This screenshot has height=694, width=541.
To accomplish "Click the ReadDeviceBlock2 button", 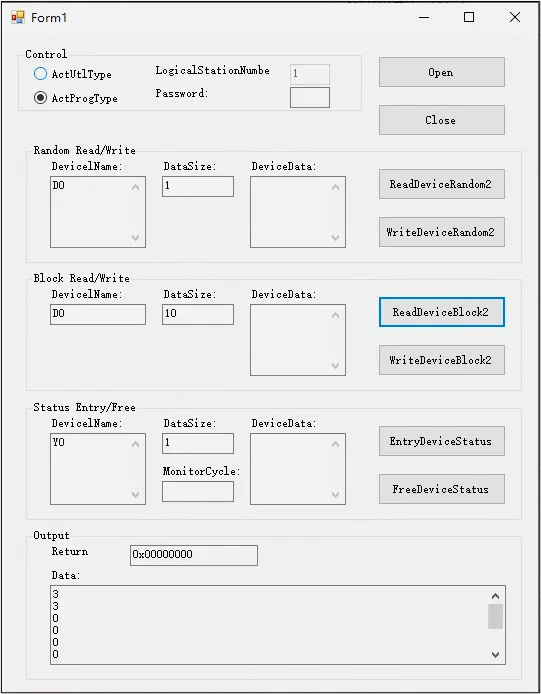I will coord(441,312).
